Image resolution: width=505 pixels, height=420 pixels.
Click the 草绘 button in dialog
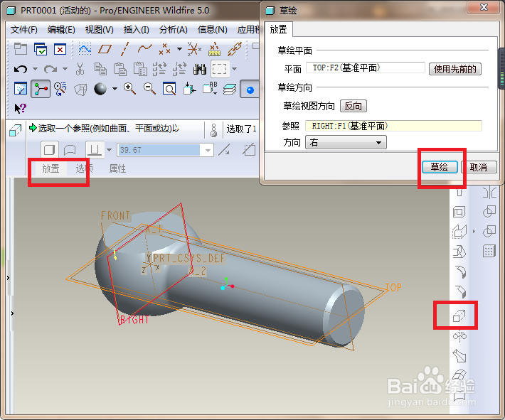pos(440,167)
